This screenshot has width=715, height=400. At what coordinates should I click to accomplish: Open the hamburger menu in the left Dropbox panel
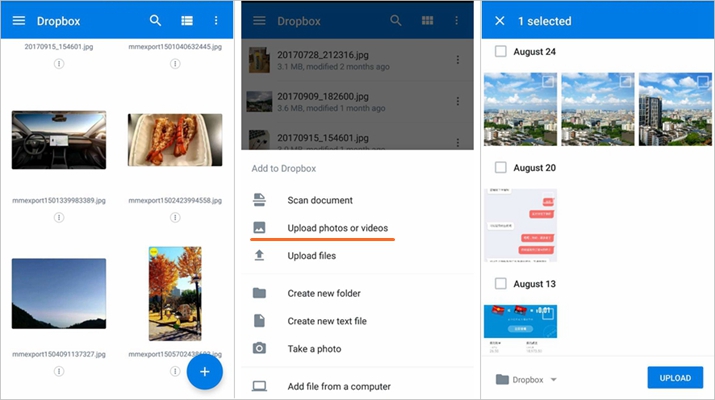(19, 21)
